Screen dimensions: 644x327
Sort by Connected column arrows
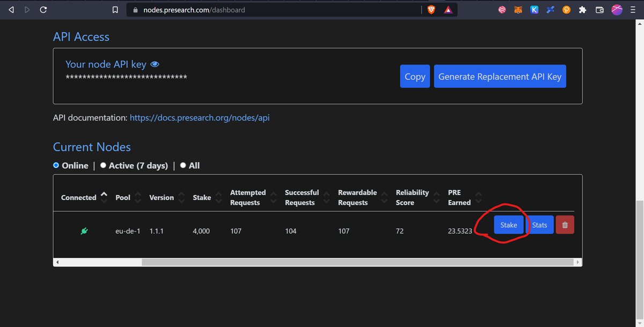[104, 197]
